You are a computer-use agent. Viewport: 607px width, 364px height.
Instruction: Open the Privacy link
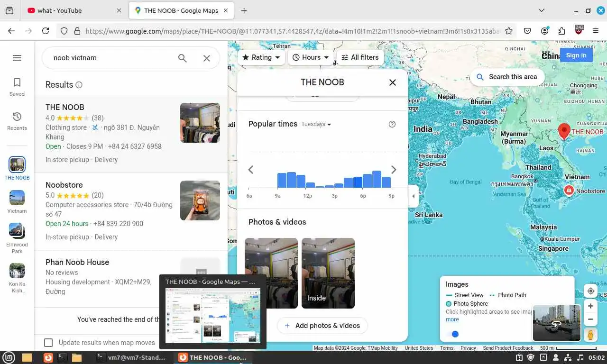[x=468, y=348]
